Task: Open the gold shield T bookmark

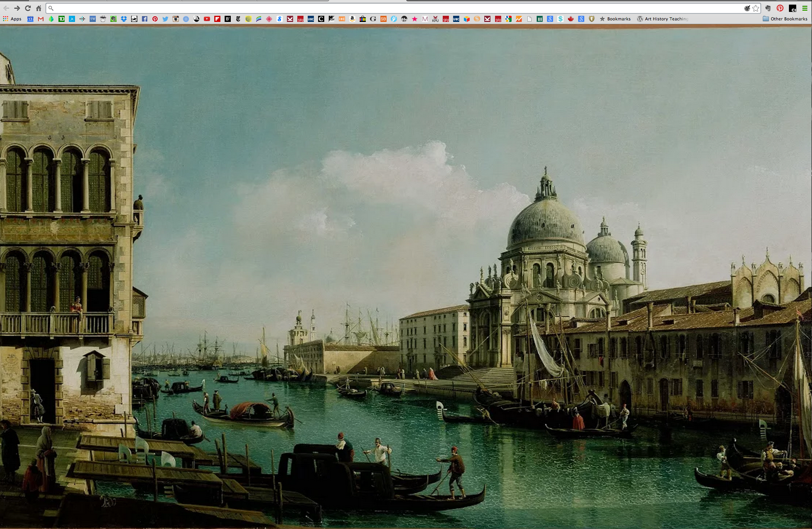Action: click(x=592, y=19)
